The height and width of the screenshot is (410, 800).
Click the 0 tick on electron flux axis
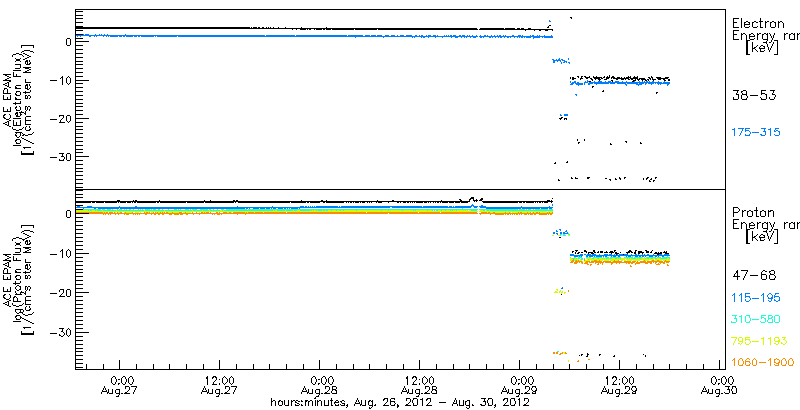pos(67,42)
